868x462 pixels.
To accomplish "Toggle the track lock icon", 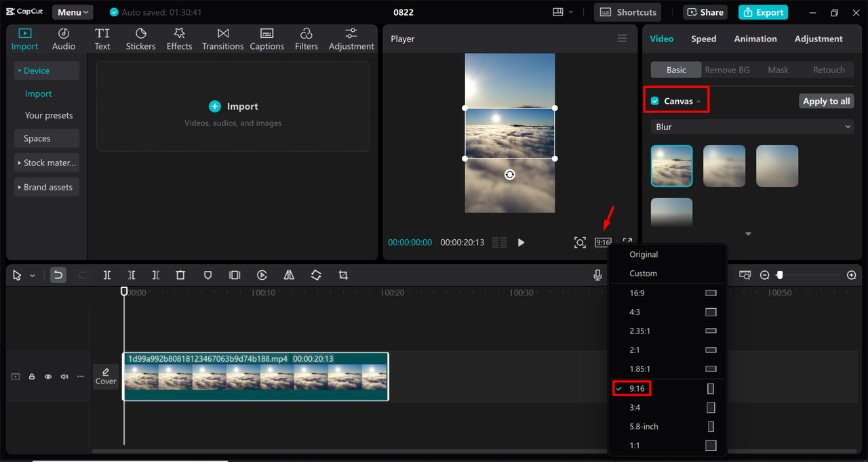I will 32,377.
